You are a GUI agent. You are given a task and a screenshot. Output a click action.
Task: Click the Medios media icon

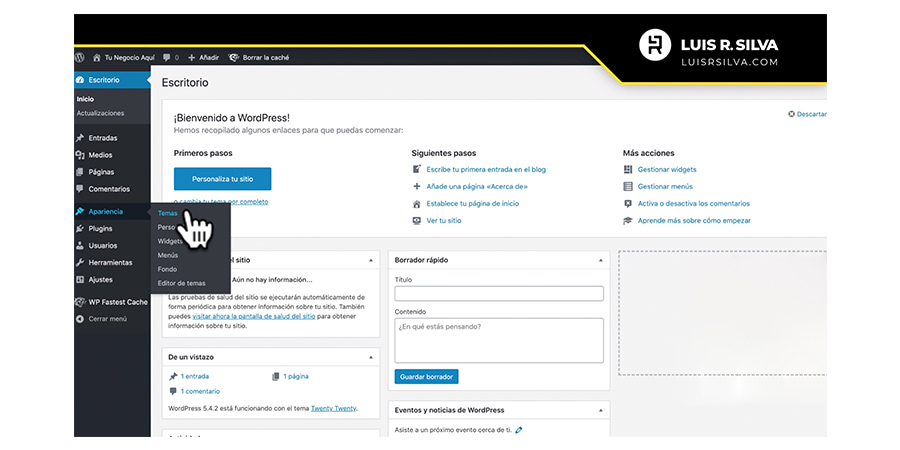80,155
